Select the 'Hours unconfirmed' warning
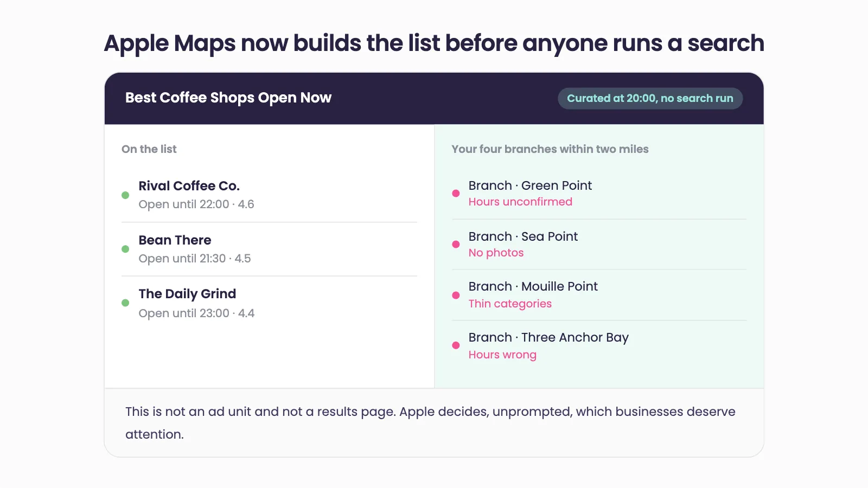 pyautogui.click(x=520, y=202)
